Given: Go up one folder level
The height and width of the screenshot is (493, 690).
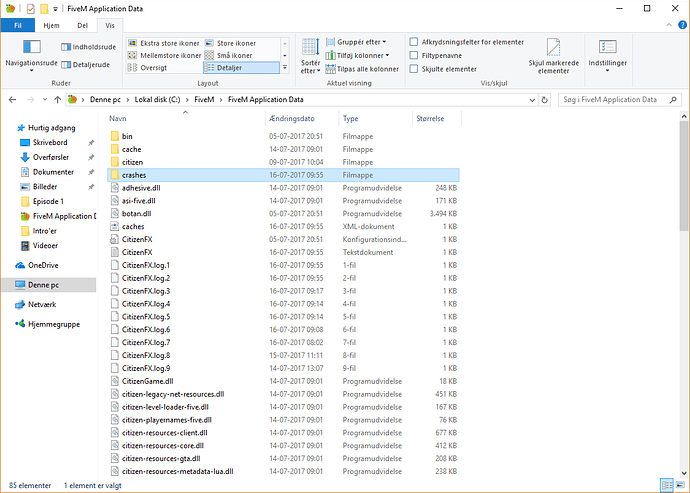Looking at the screenshot, I should [57, 100].
